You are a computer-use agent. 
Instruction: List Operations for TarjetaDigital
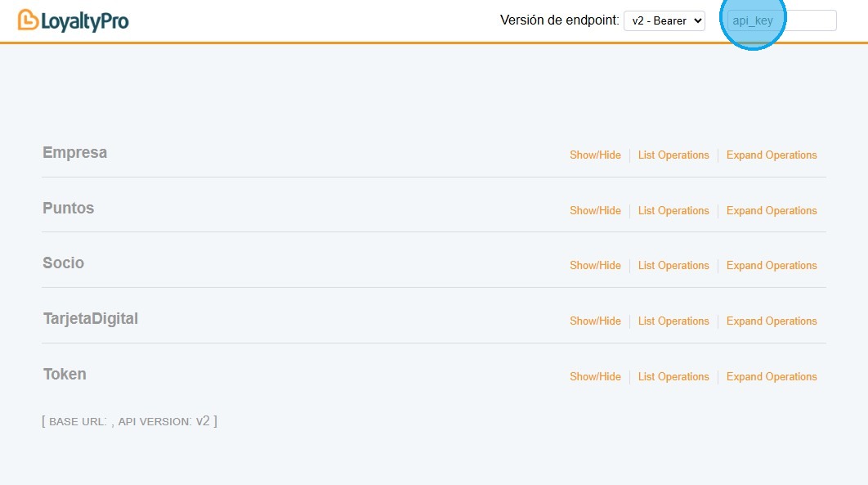[673, 321]
